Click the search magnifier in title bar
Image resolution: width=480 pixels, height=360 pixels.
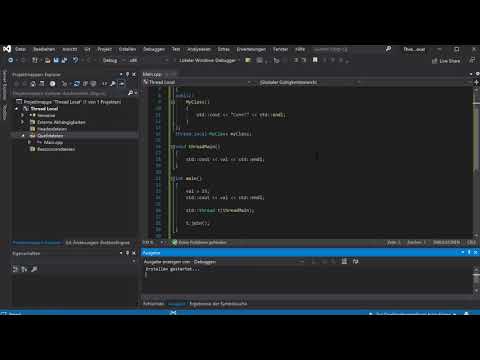point(388,49)
